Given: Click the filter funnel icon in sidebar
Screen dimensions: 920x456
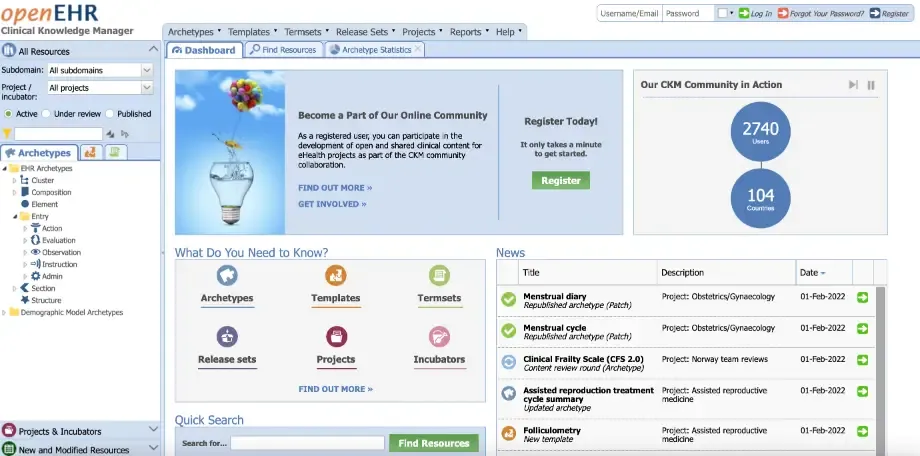Looking at the screenshot, I should [x=7, y=133].
